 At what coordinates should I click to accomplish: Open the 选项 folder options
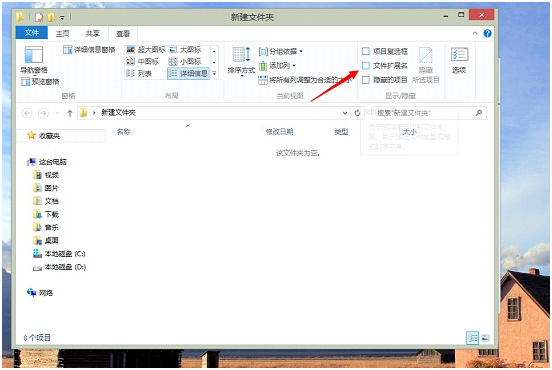[459, 61]
